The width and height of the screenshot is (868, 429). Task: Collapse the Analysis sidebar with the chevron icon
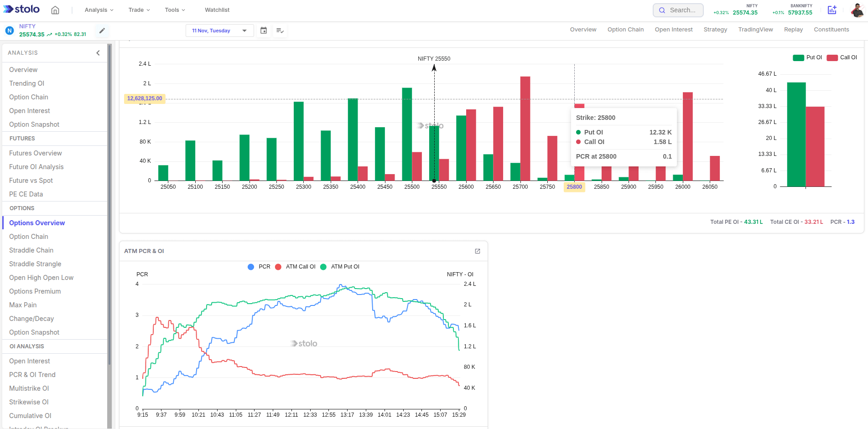click(x=98, y=53)
